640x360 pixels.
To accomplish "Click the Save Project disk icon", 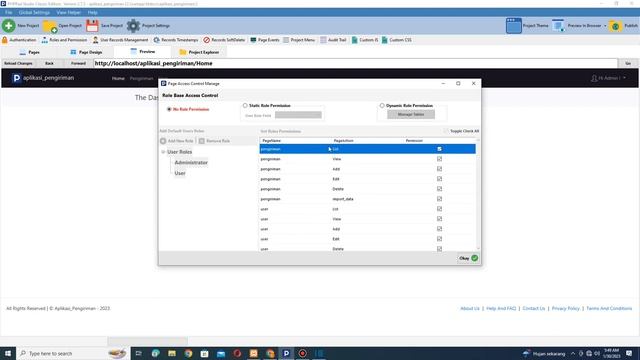I will click(92, 26).
